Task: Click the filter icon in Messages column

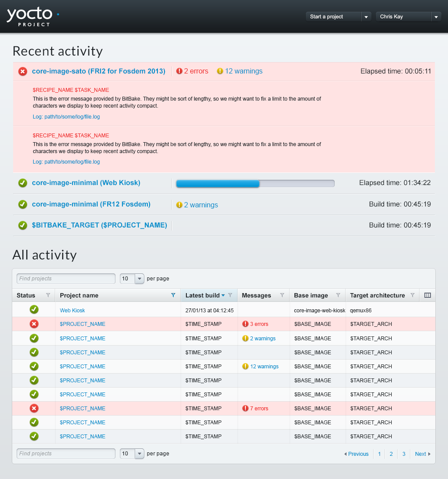Action: point(282,295)
